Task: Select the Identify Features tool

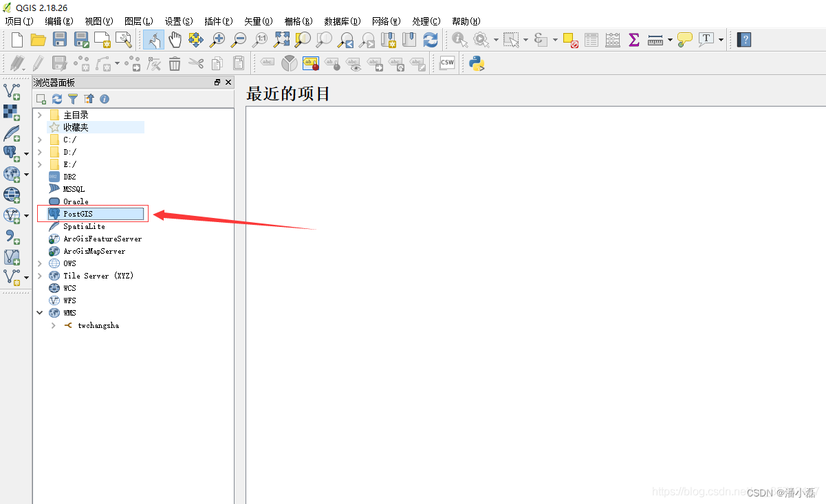Action: (x=459, y=40)
